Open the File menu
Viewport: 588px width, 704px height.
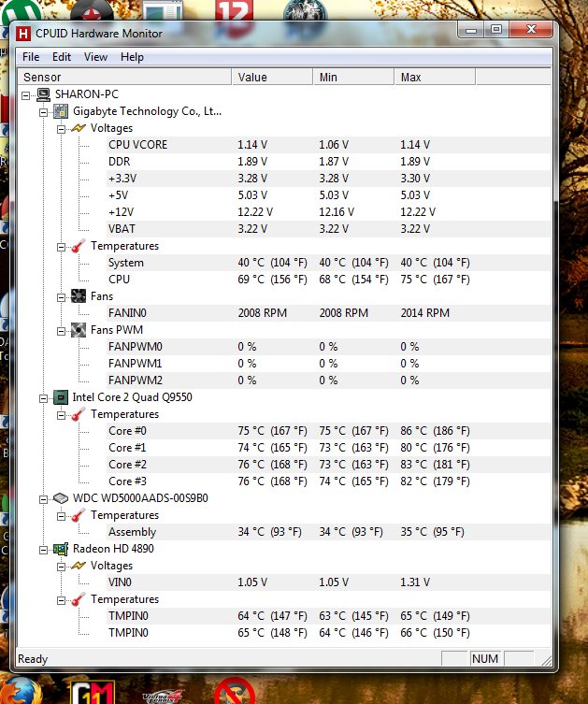31,57
